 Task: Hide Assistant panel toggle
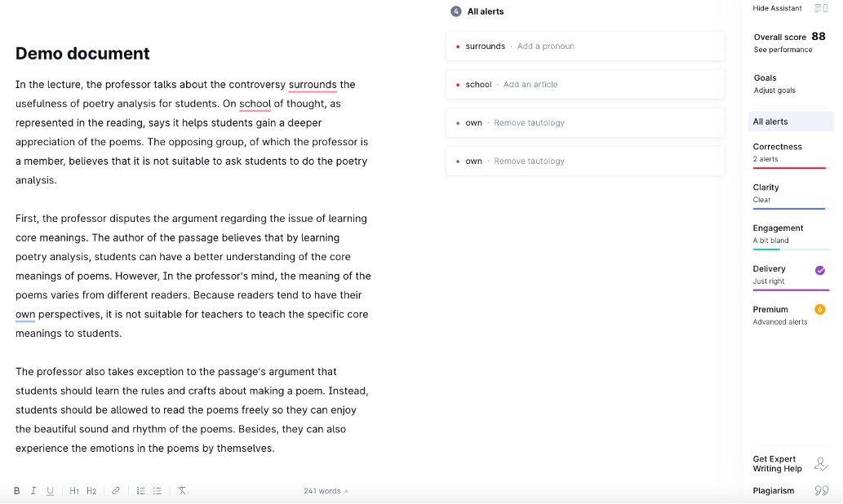[x=821, y=8]
